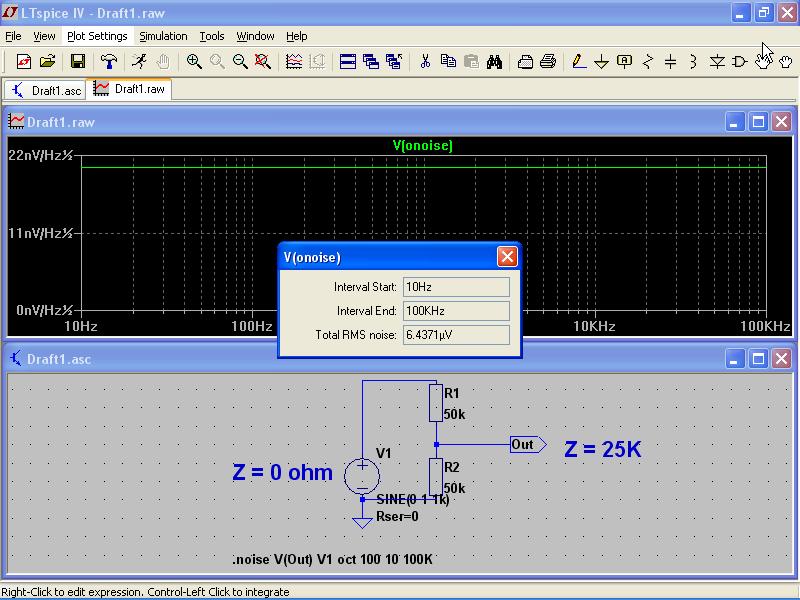Save using the floppy disk icon
Image resolution: width=800 pixels, height=600 pixels.
pyautogui.click(x=78, y=62)
